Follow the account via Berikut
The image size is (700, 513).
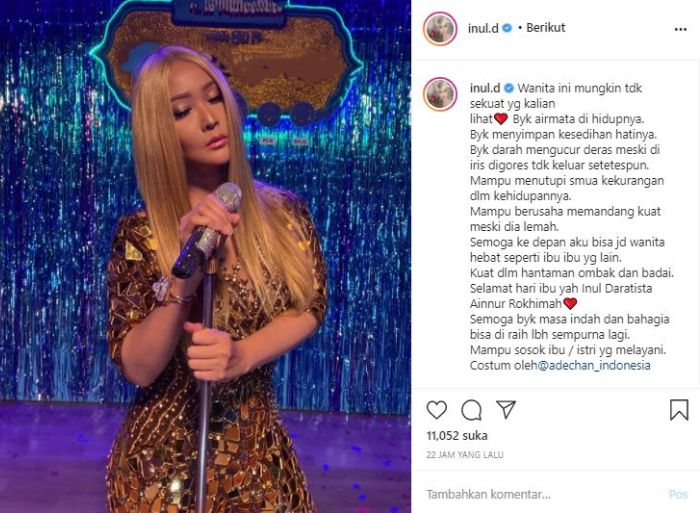point(546,28)
